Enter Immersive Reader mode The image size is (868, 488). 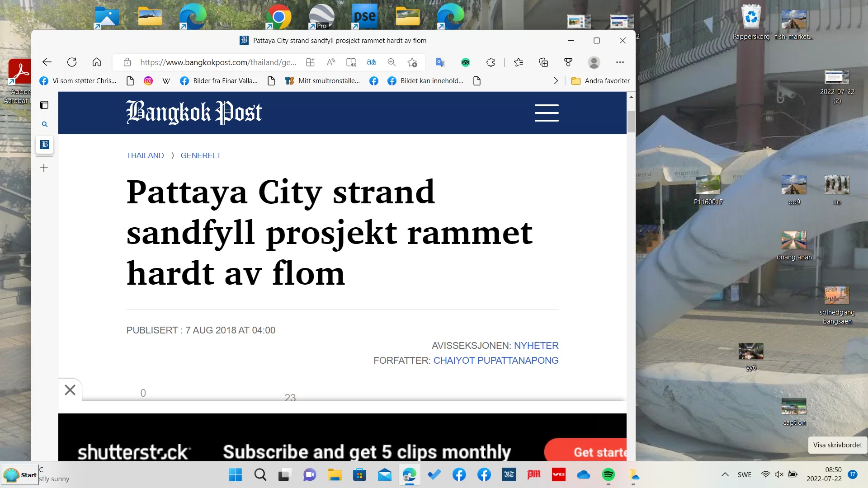coord(351,62)
